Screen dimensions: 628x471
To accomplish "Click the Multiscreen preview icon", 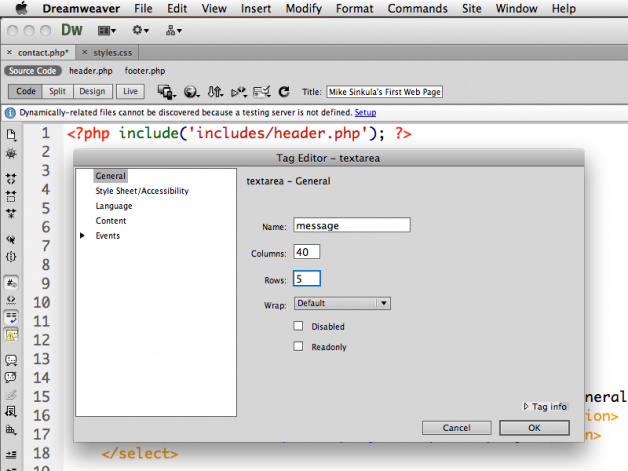I will [x=166, y=92].
